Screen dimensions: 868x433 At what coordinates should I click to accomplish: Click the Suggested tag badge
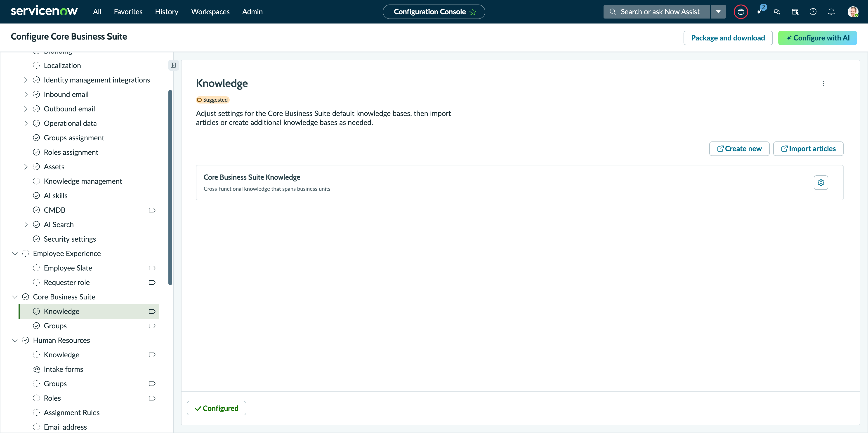213,100
